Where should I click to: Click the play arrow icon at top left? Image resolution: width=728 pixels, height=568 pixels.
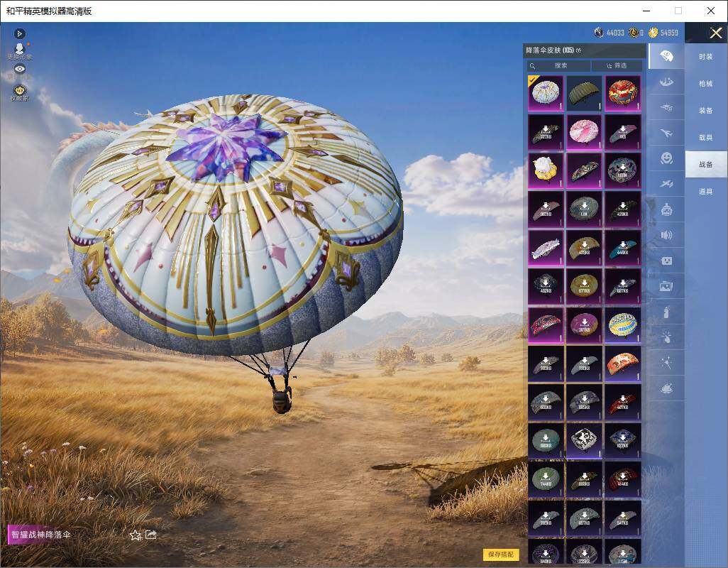(19, 33)
